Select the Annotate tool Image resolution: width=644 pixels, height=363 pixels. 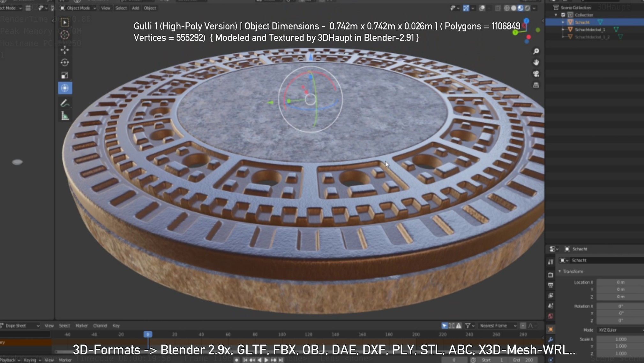(65, 103)
